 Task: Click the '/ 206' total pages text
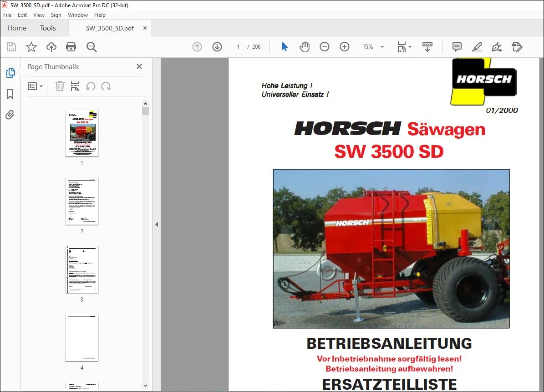tap(254, 47)
